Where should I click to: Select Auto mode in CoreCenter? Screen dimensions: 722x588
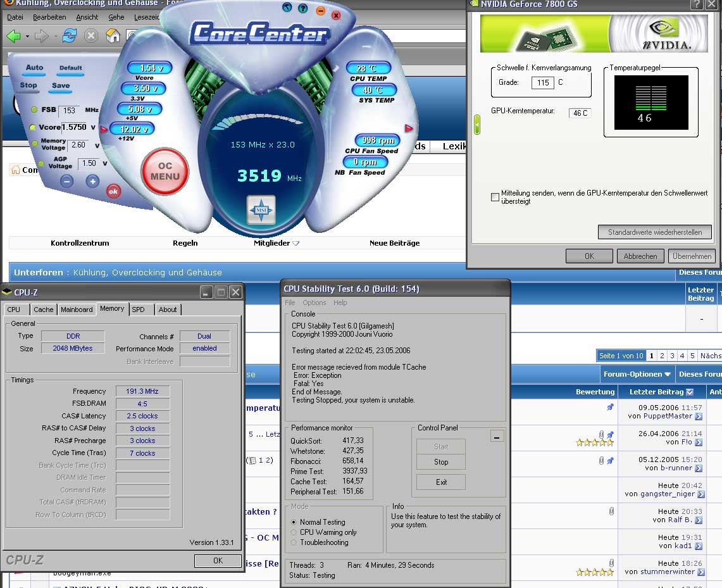tap(35, 68)
